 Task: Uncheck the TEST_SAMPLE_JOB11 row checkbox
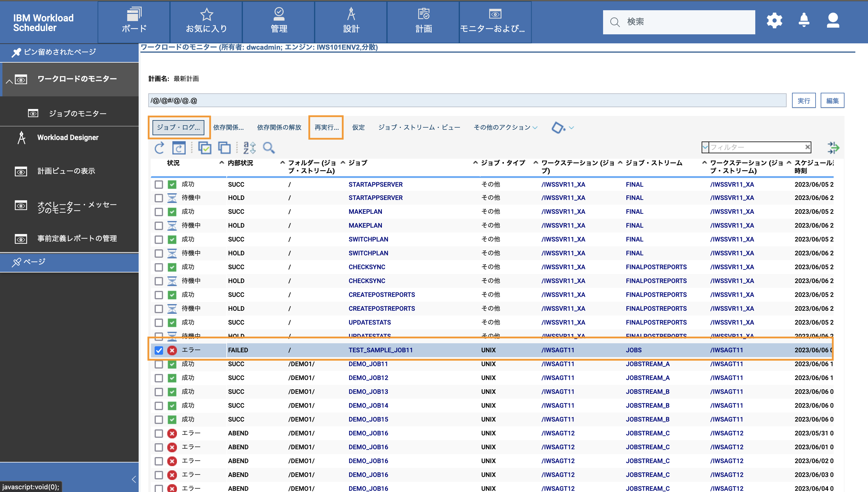159,350
